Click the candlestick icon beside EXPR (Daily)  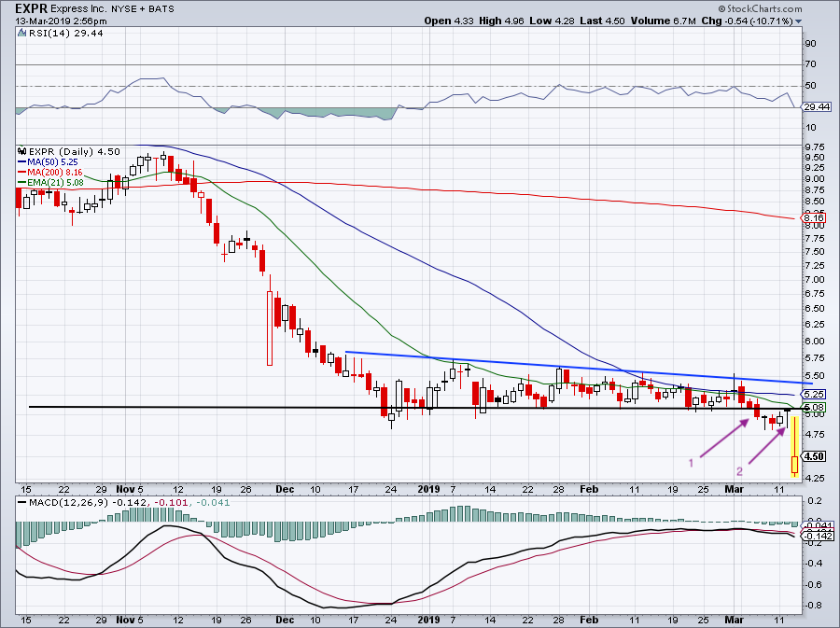22,151
